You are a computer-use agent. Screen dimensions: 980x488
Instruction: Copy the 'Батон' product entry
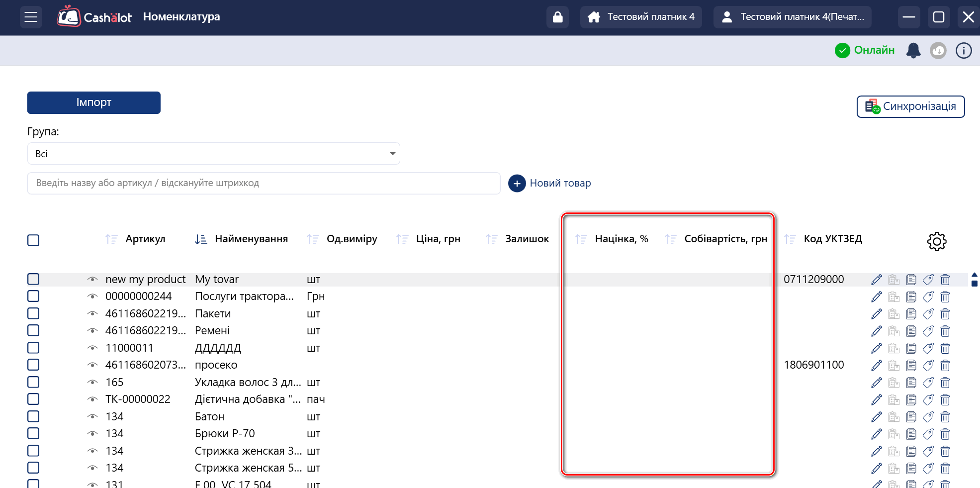pos(911,417)
